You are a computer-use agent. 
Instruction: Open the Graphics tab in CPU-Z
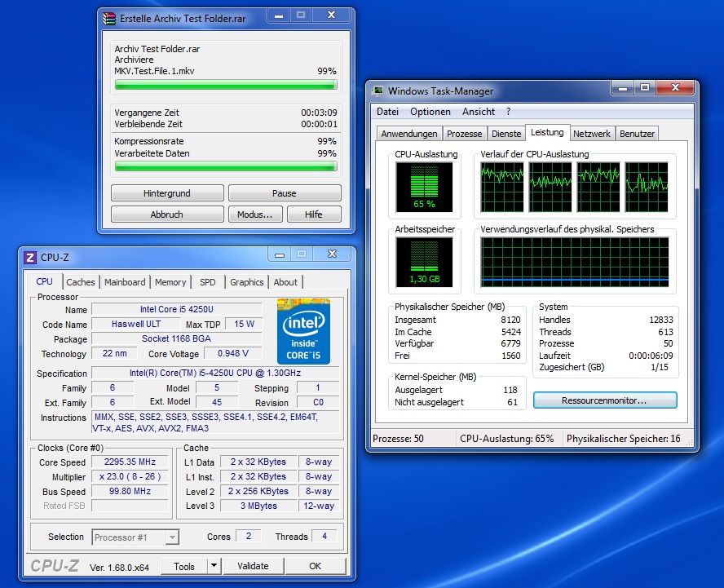(246, 282)
